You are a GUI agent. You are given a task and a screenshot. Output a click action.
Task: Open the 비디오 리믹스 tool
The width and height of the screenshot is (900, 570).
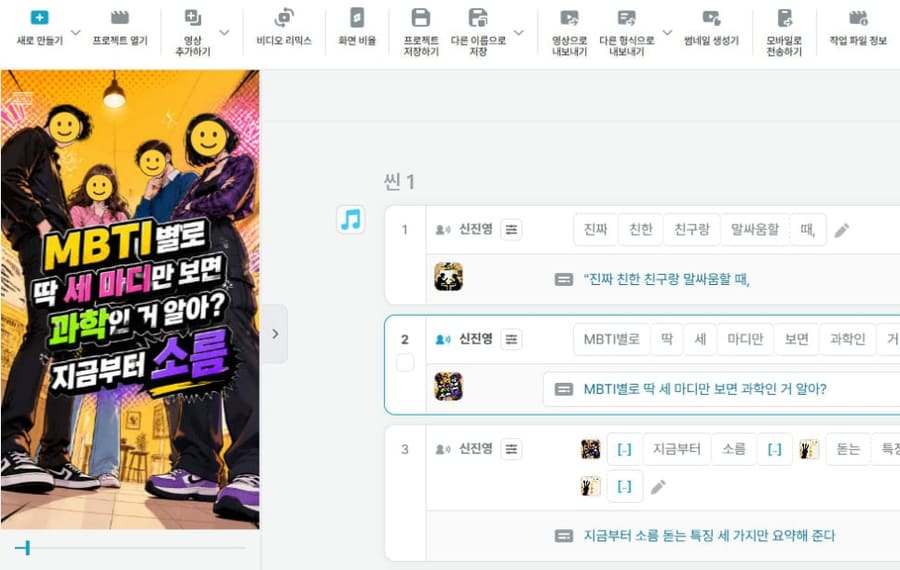284,18
